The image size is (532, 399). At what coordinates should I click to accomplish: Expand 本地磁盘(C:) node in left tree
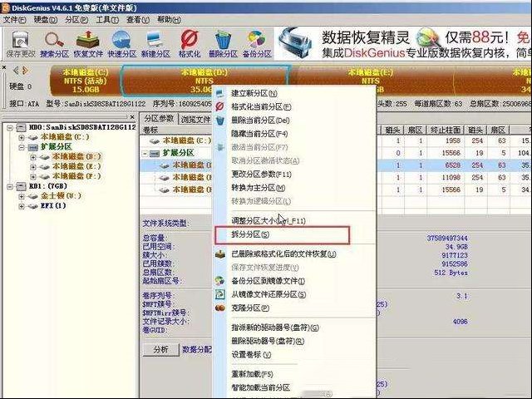coord(22,137)
